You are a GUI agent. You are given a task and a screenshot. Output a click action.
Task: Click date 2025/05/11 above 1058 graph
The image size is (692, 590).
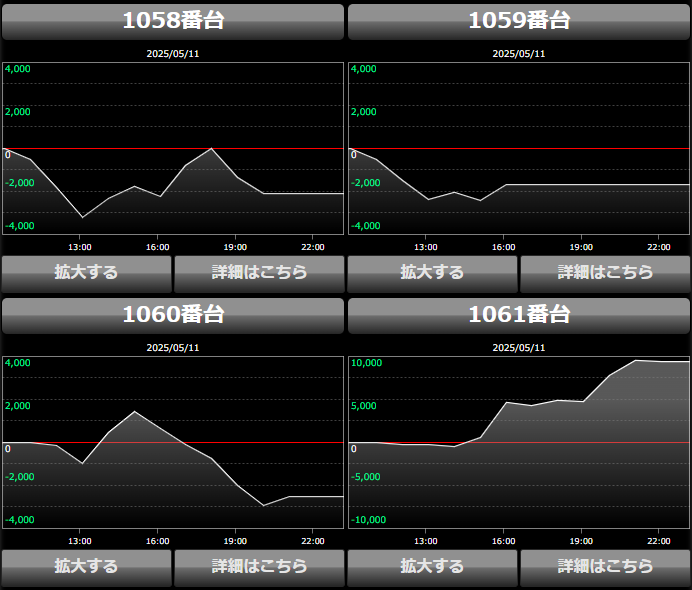click(173, 54)
